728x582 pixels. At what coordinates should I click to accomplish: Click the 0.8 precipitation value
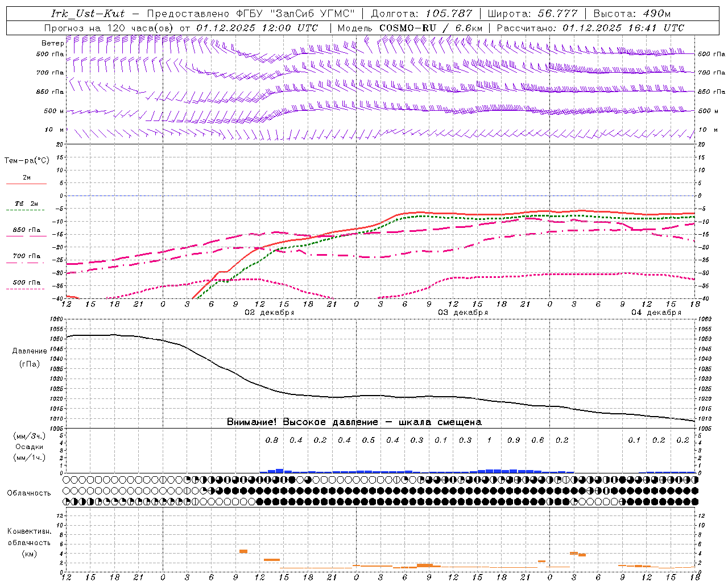(x=272, y=440)
